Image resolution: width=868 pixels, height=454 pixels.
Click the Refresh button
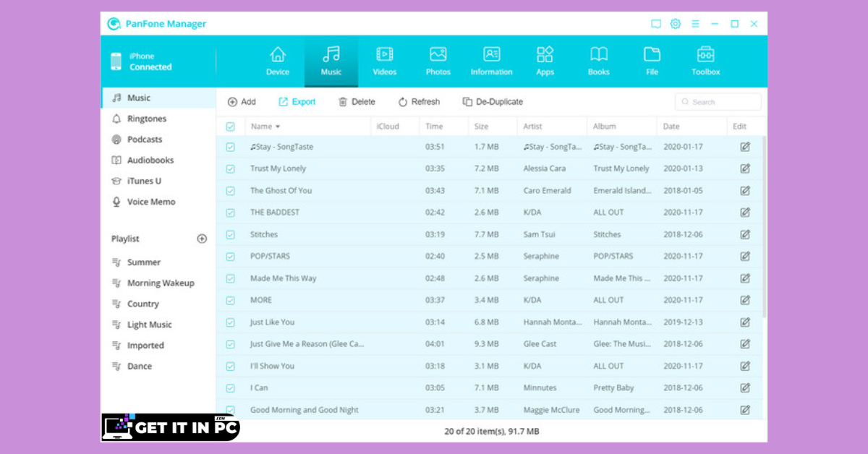(419, 102)
